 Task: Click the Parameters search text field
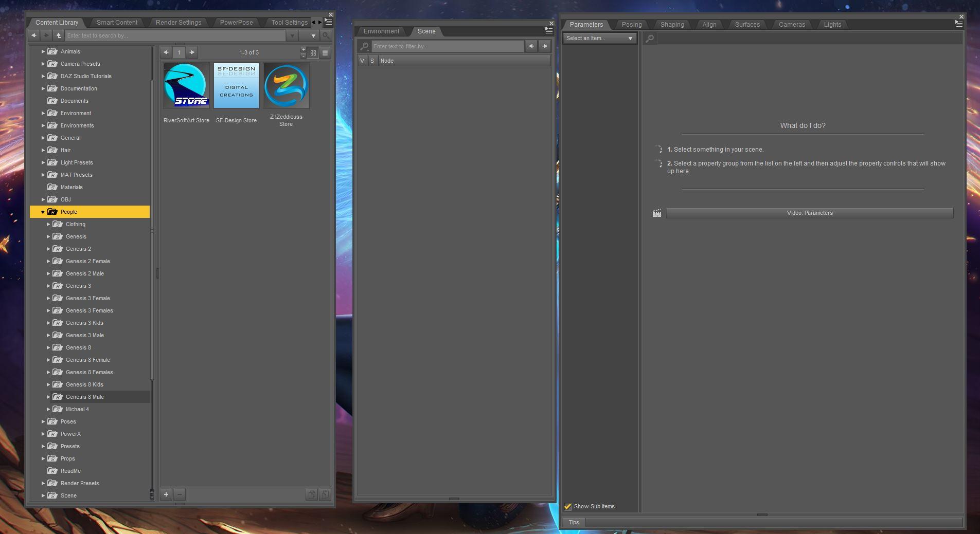[809, 38]
